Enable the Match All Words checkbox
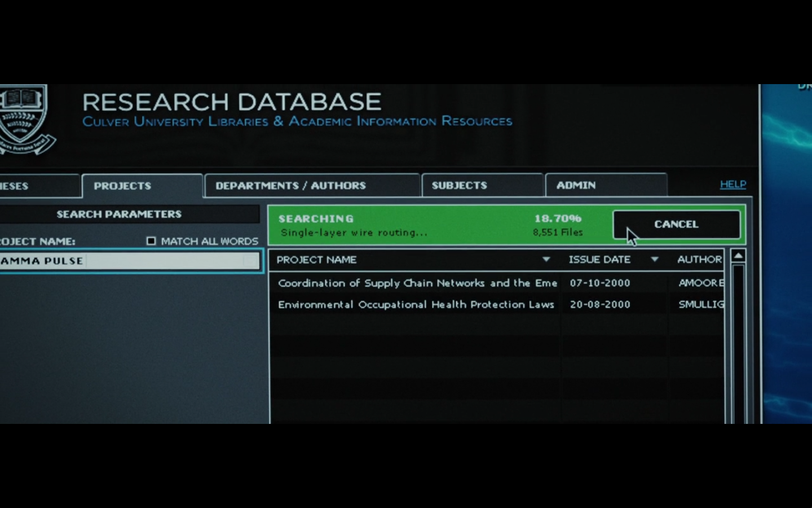The height and width of the screenshot is (508, 812). click(x=151, y=241)
